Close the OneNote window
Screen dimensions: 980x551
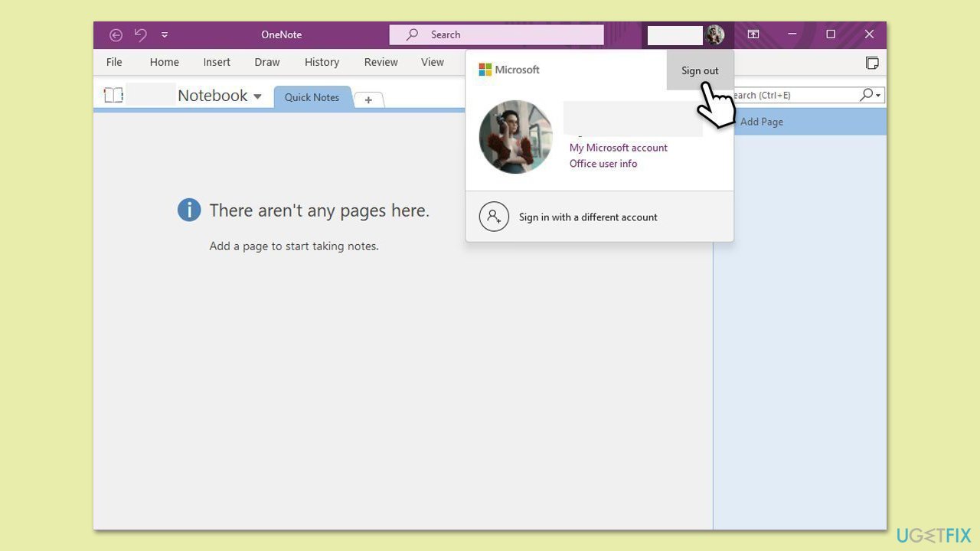click(x=869, y=34)
